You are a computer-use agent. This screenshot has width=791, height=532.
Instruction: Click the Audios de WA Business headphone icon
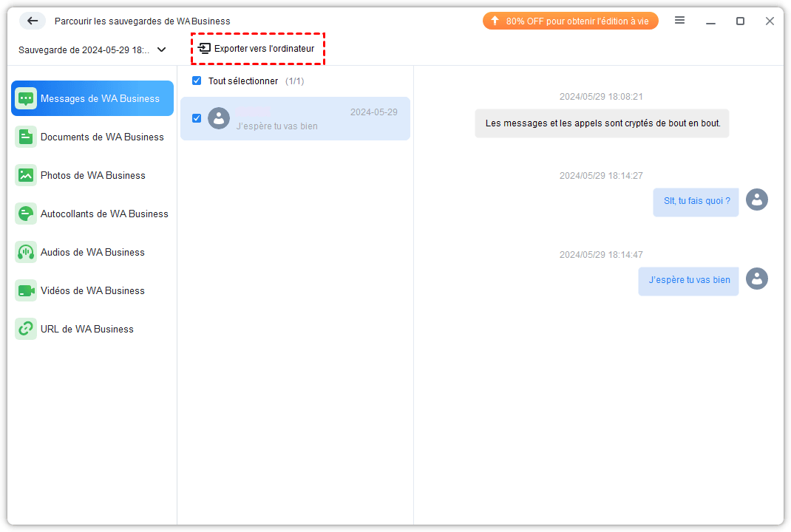tap(26, 252)
